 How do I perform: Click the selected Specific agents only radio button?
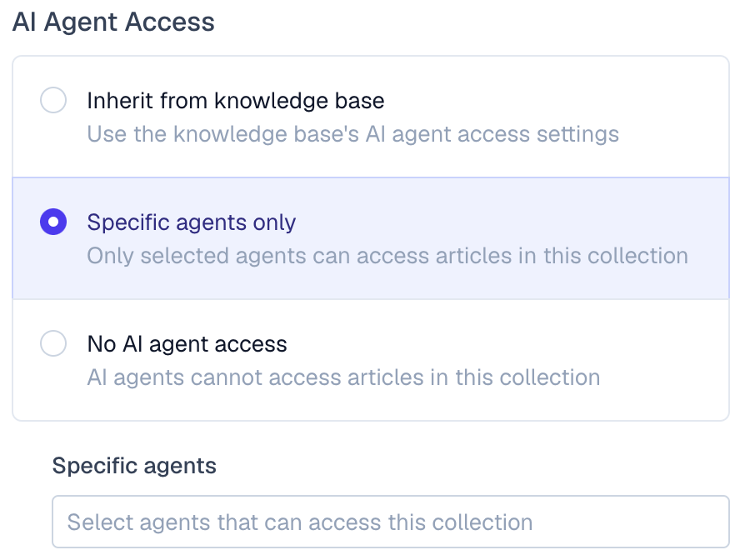click(x=53, y=222)
